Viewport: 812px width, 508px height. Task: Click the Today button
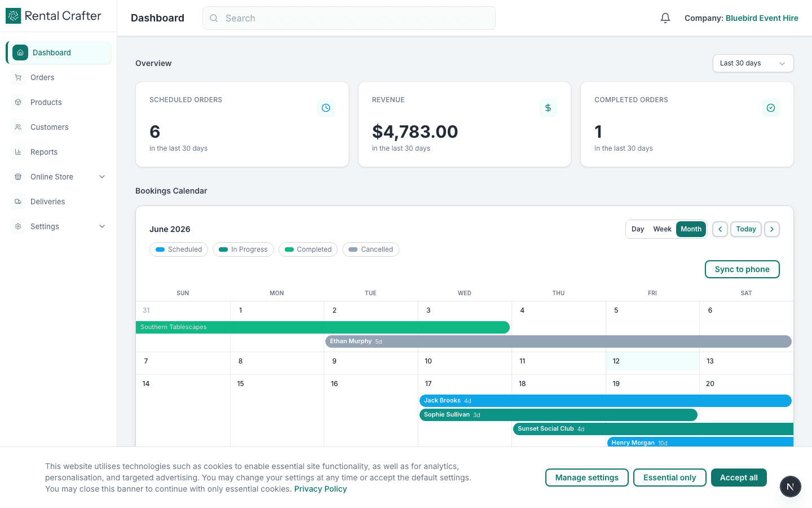point(746,229)
